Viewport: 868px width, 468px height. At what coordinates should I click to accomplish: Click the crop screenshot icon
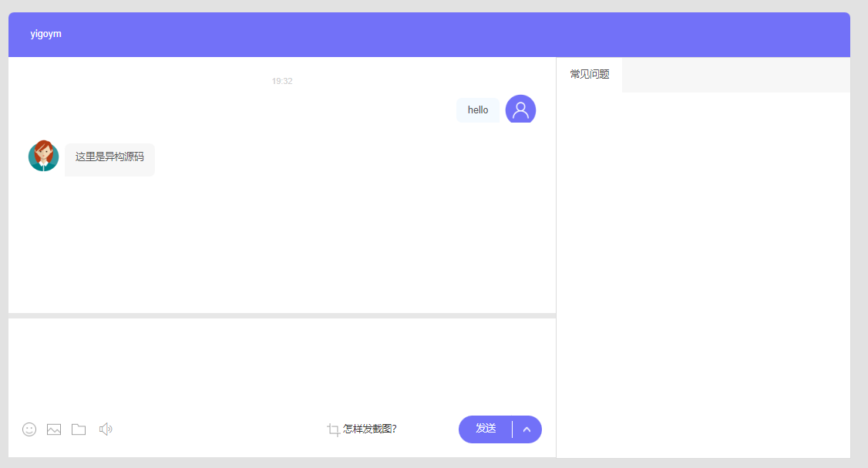(333, 429)
